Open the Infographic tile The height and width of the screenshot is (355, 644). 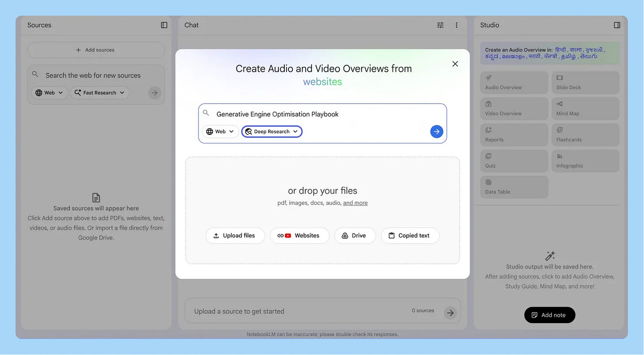[x=585, y=161]
